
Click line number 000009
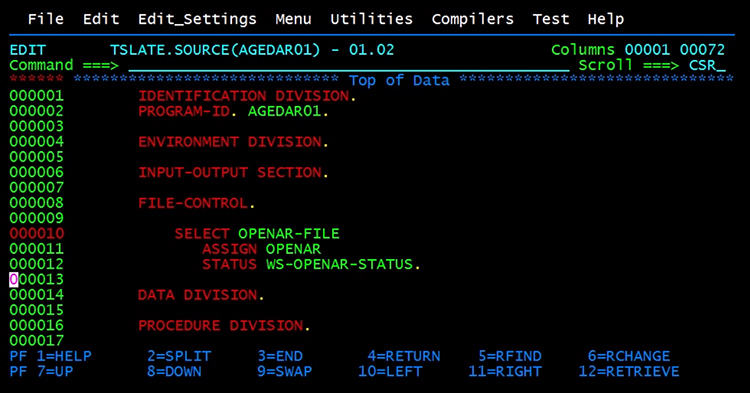pyautogui.click(x=37, y=218)
